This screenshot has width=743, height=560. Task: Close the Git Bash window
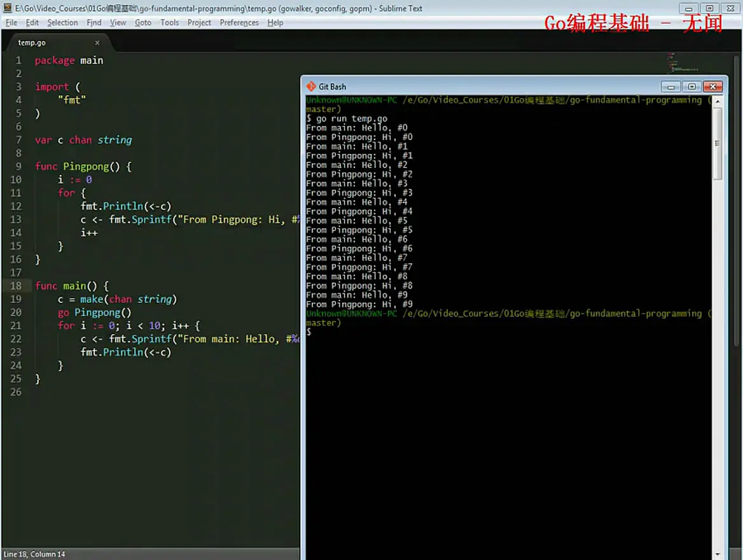(x=712, y=87)
